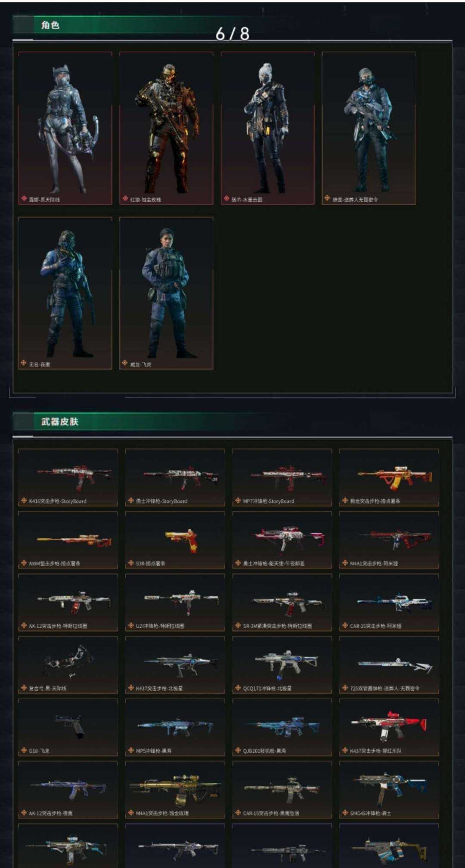The image size is (465, 868).
Task: Select the 威龙 blue uniform character
Action: pos(166,293)
